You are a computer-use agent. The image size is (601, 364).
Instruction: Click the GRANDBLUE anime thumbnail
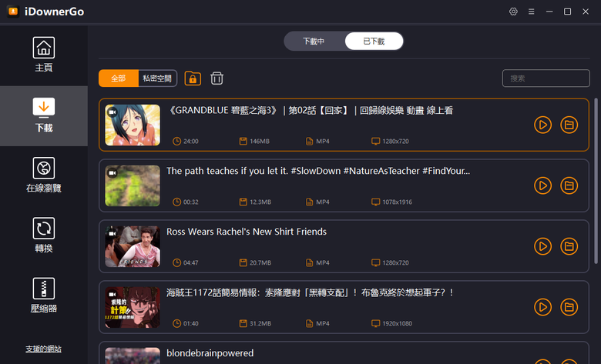pyautogui.click(x=133, y=125)
